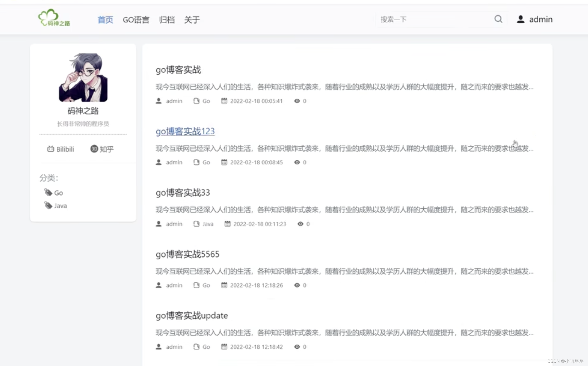Click the admin user avatar icon
The width and height of the screenshot is (588, 366).
point(520,19)
